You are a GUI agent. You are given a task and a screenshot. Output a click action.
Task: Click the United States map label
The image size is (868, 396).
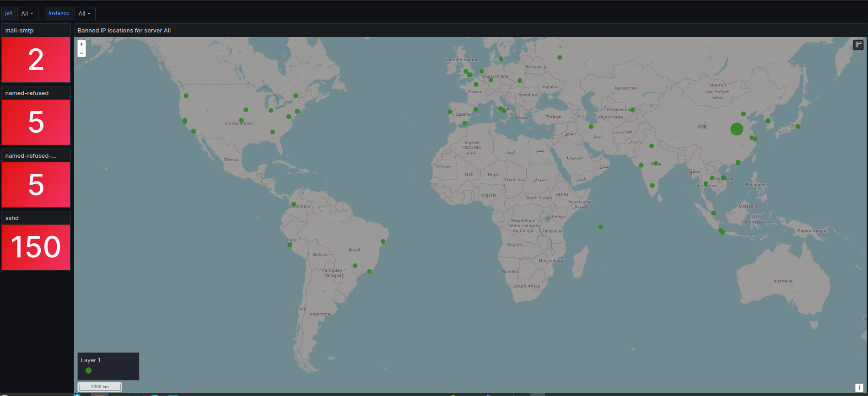(x=238, y=123)
